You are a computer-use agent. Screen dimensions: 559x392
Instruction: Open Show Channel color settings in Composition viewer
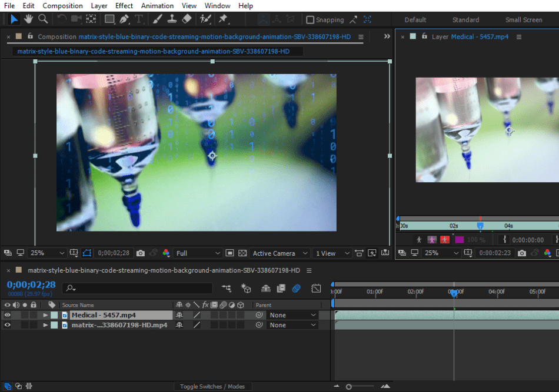(166, 253)
